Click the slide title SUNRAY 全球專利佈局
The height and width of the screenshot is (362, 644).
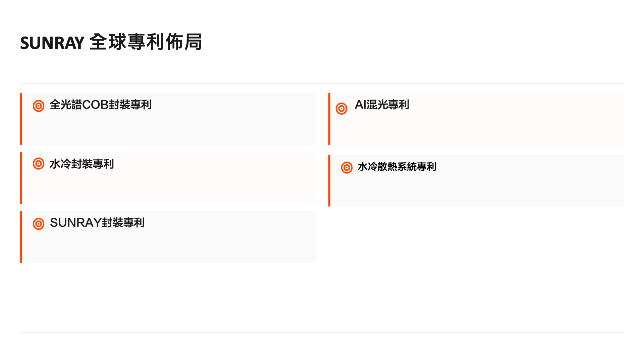(111, 42)
